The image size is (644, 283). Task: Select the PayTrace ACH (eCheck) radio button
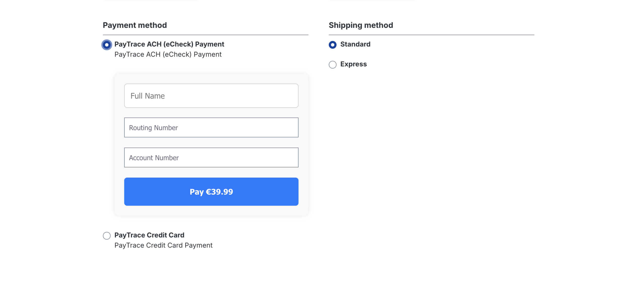click(x=107, y=45)
